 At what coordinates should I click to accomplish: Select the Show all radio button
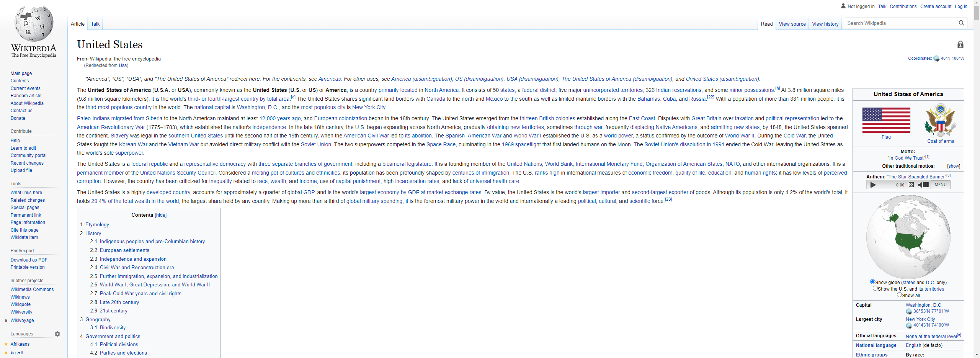click(x=899, y=295)
